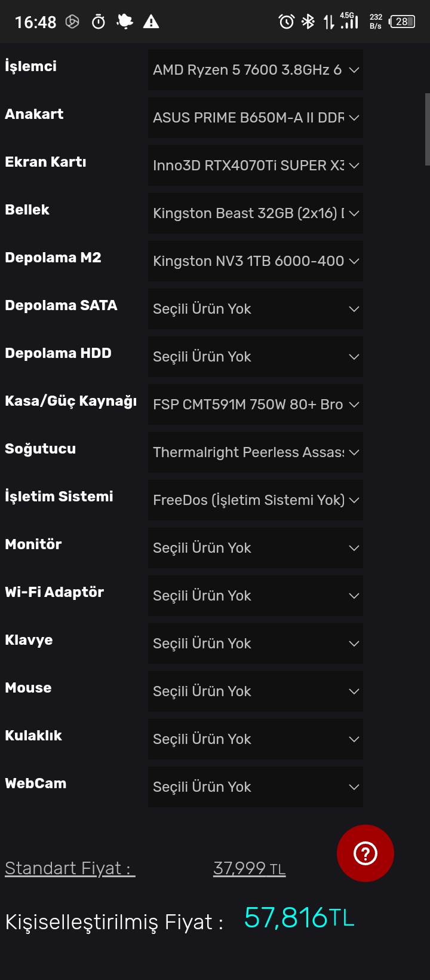Choose a Depolama SATA product

coord(255,309)
